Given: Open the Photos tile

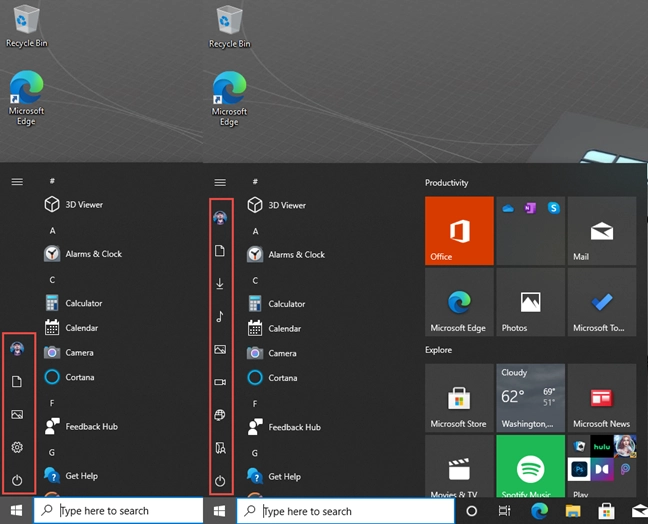Looking at the screenshot, I should point(530,302).
